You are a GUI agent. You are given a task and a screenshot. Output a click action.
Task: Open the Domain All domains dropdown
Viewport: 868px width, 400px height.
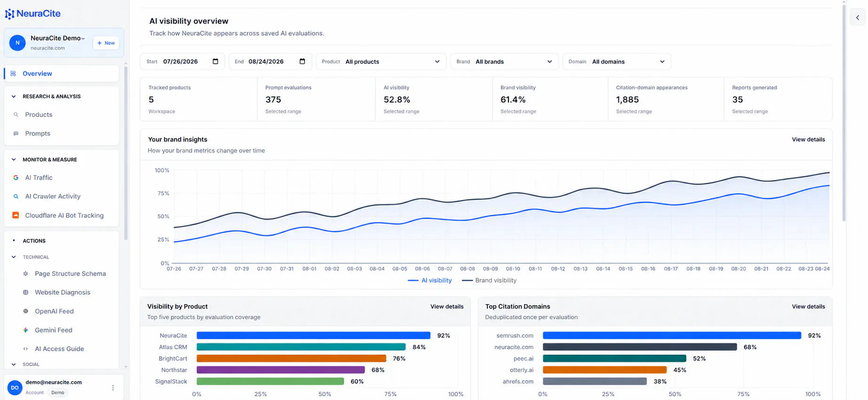click(x=617, y=62)
